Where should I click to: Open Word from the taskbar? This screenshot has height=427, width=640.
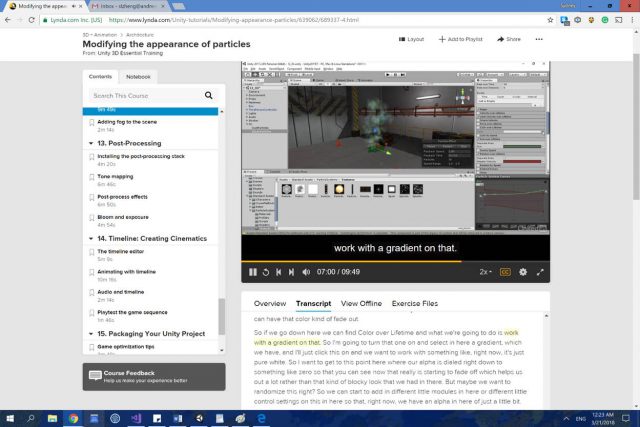tap(178, 418)
